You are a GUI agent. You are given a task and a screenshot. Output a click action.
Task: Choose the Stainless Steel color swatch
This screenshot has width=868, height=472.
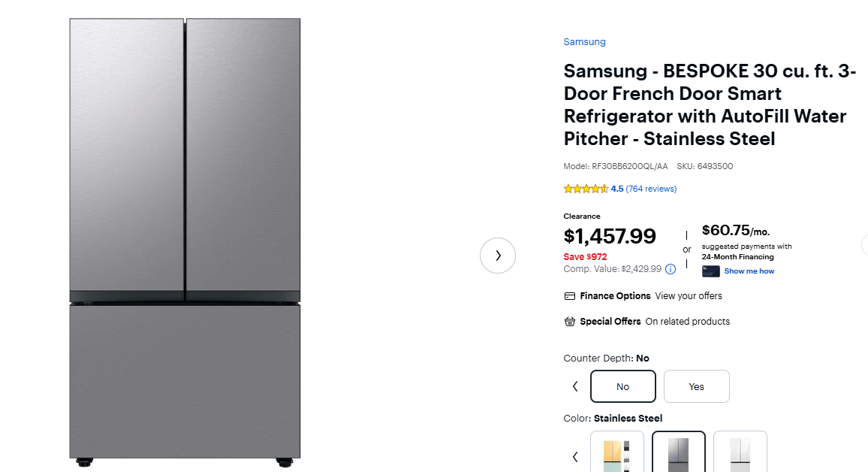678,452
